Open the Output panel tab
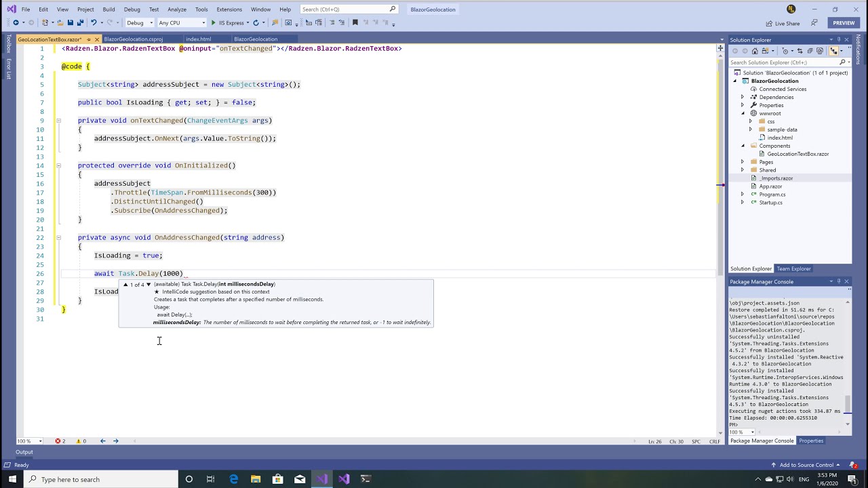 [x=24, y=452]
